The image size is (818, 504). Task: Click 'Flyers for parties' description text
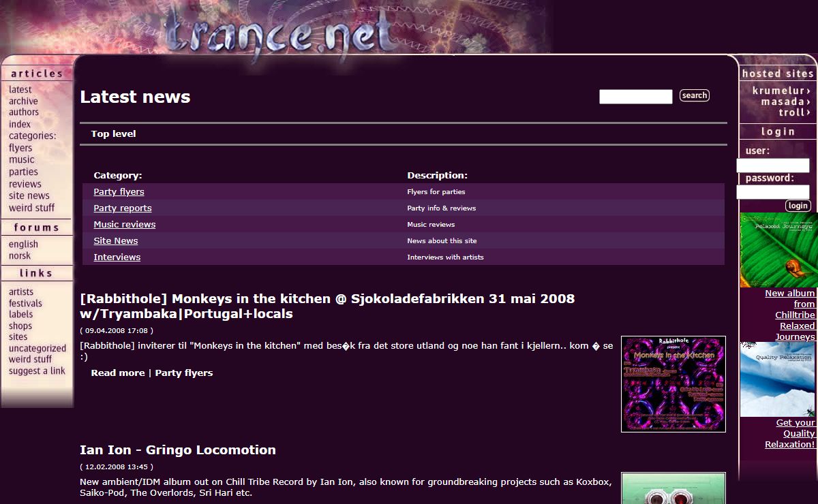[x=436, y=192]
